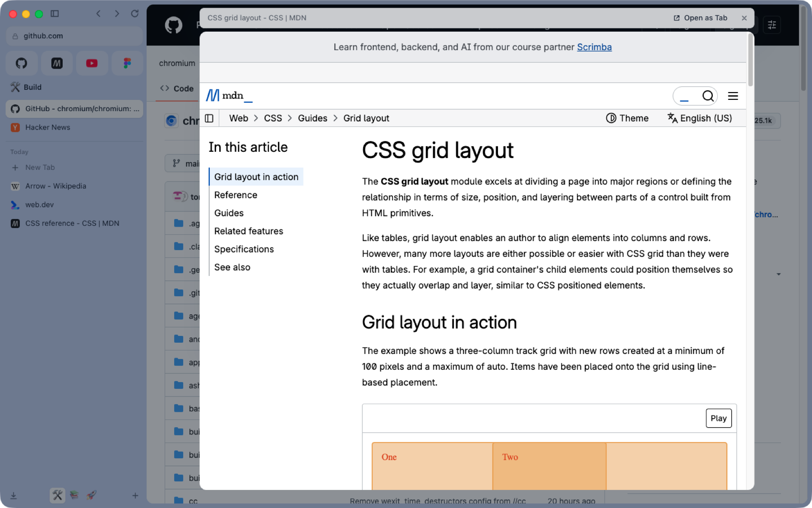Screen dimensions: 812x508
Task: Click Open as Tab button
Action: coord(701,18)
